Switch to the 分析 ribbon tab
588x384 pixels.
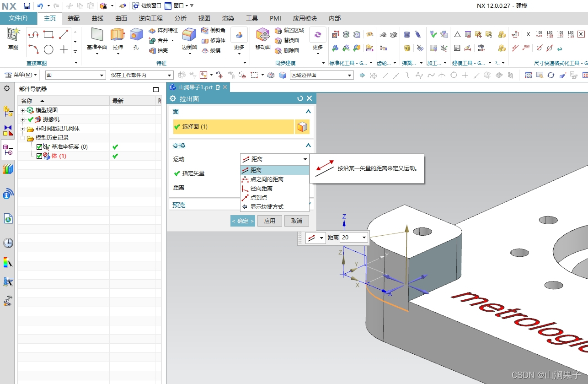(181, 18)
